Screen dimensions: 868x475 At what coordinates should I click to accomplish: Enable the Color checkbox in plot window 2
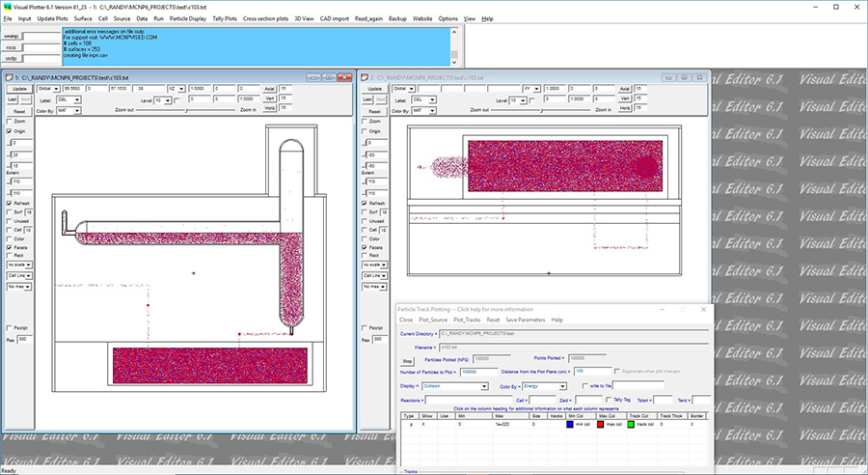(365, 238)
